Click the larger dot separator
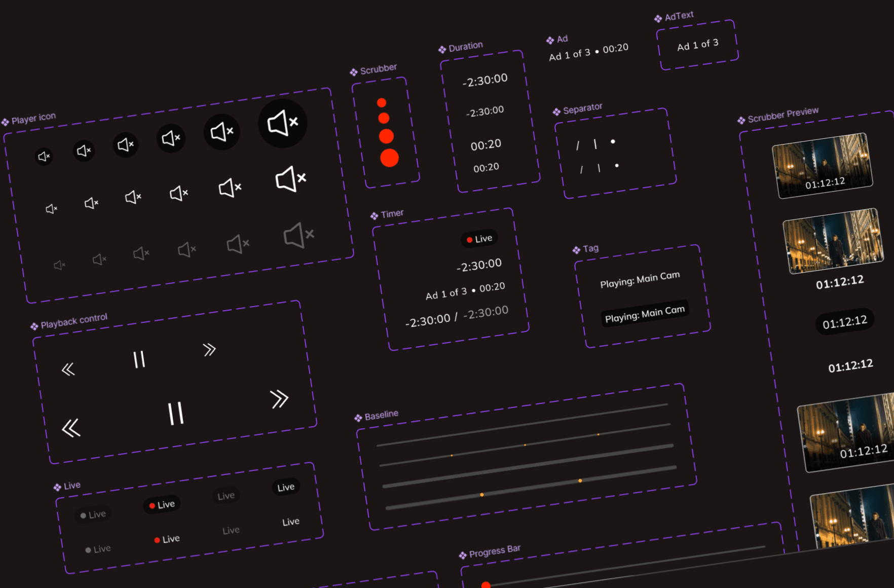This screenshot has width=894, height=588. [613, 142]
